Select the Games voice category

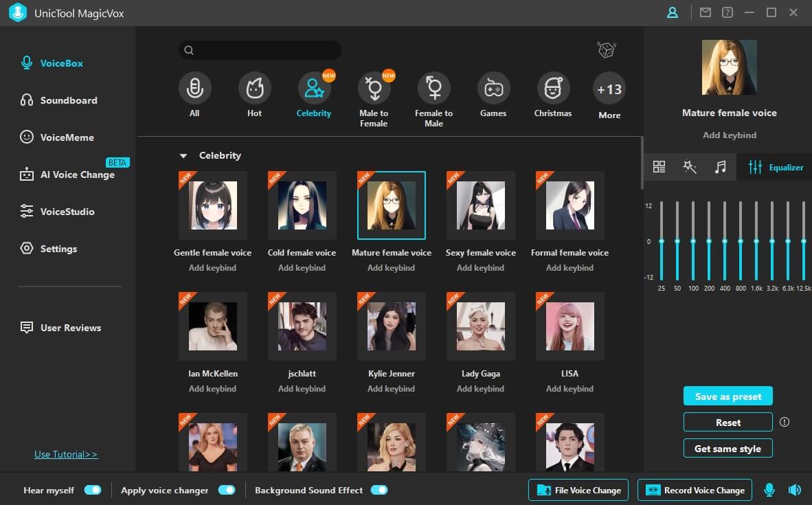pos(493,88)
